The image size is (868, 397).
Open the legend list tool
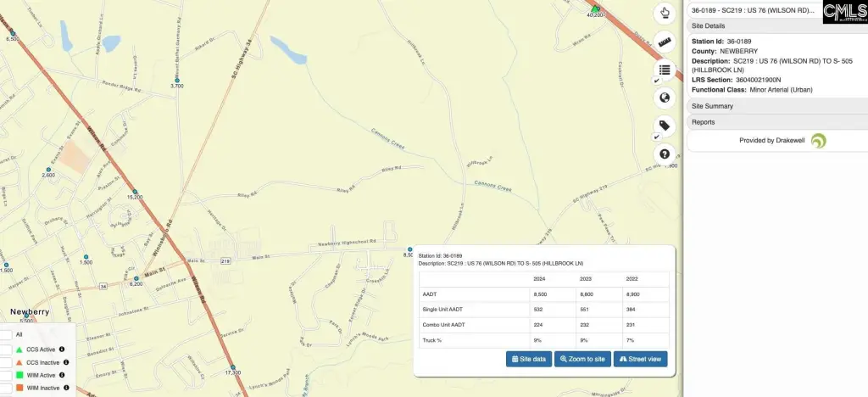[665, 70]
